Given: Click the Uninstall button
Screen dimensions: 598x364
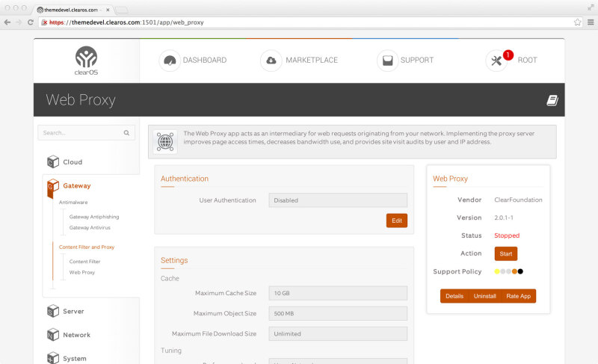Looking at the screenshot, I should click(484, 296).
